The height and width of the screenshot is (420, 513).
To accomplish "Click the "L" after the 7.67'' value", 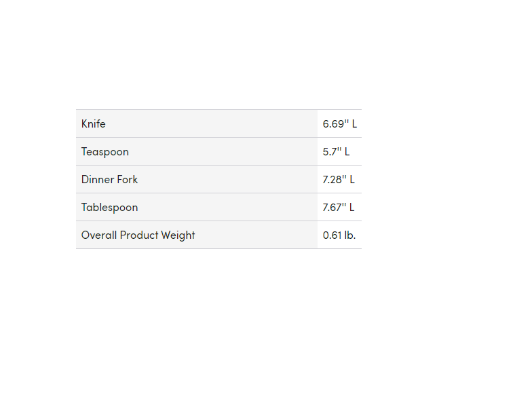I will (x=352, y=208).
